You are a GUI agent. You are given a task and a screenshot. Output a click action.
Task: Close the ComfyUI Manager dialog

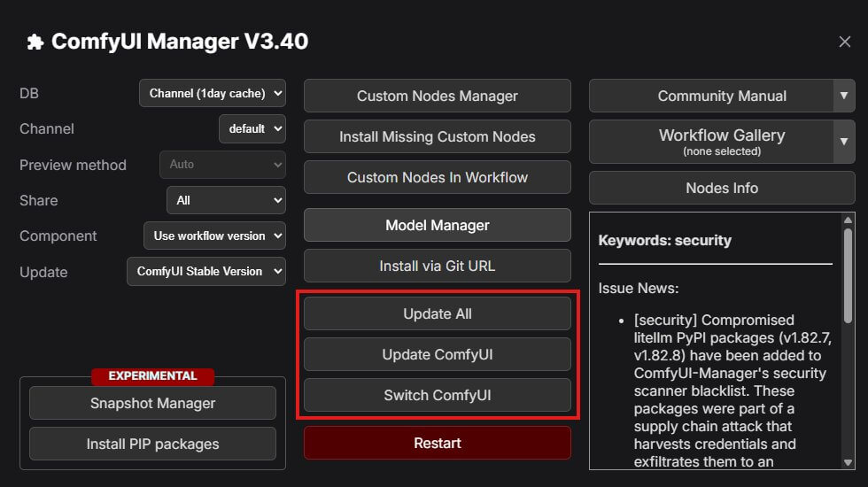point(844,42)
